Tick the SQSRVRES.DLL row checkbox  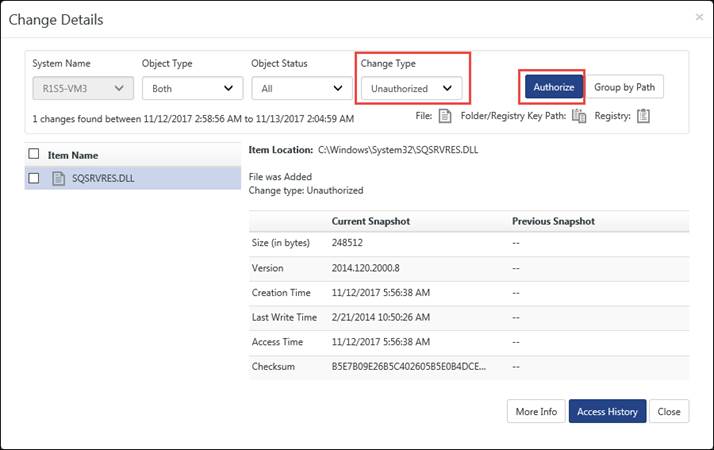coord(34,178)
